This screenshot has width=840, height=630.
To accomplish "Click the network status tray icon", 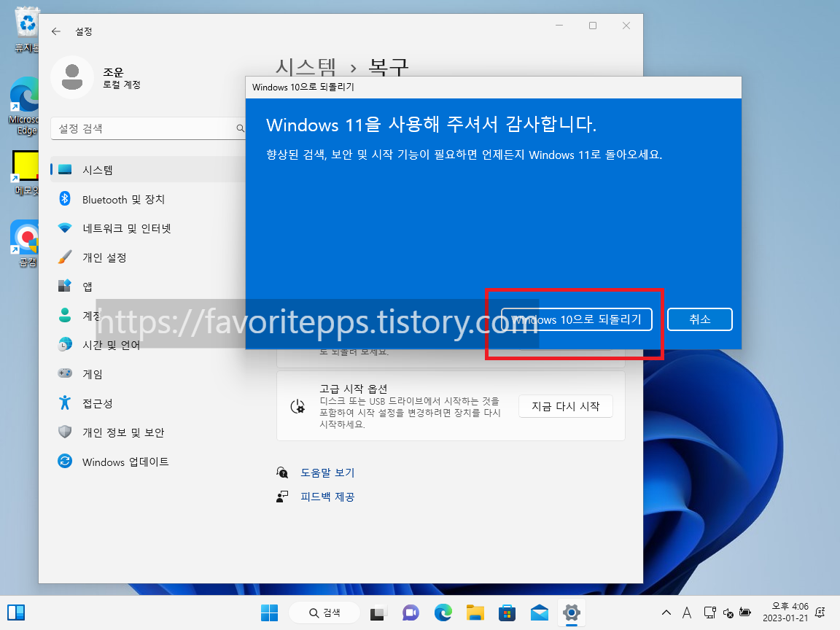I will (709, 612).
